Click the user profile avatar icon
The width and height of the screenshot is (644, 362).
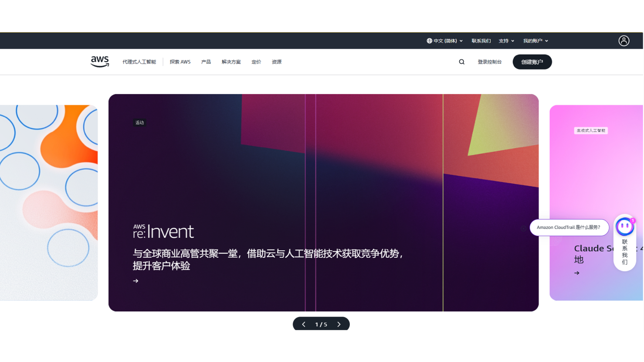click(x=624, y=41)
